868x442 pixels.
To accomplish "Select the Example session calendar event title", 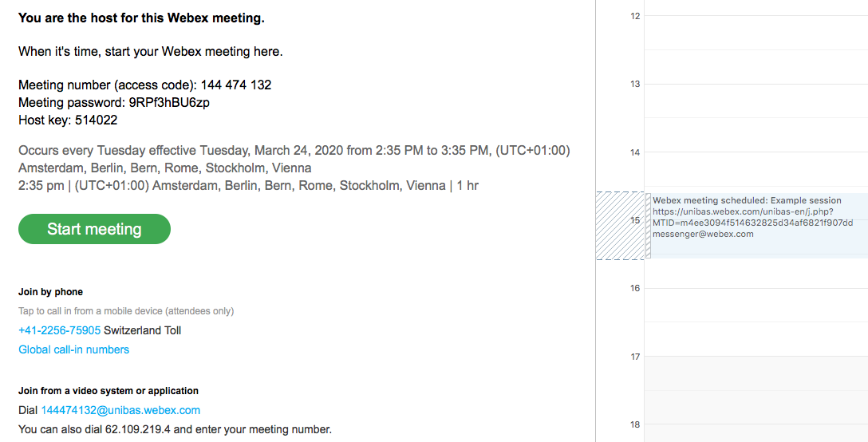I will (747, 200).
